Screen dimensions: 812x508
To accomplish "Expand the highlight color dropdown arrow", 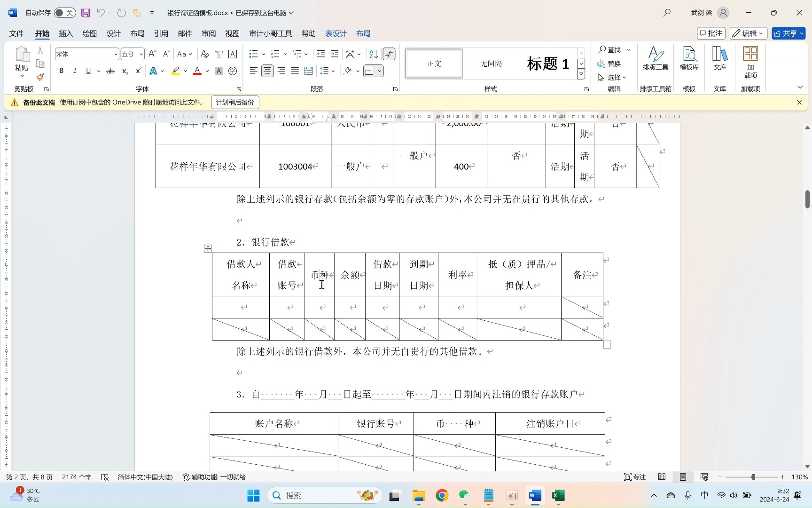I will [x=186, y=71].
